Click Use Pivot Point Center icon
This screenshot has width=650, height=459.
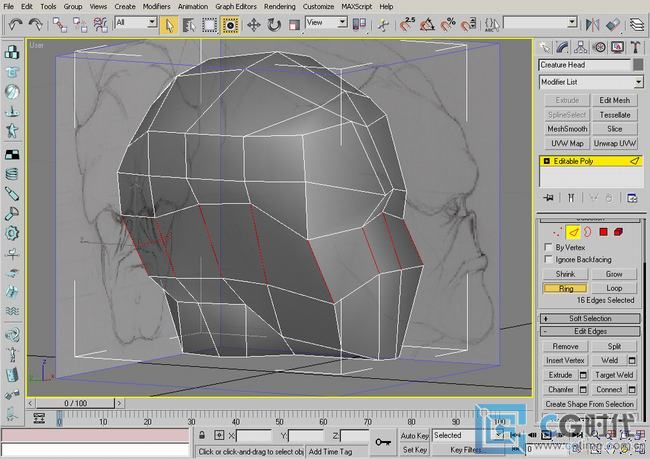359,24
